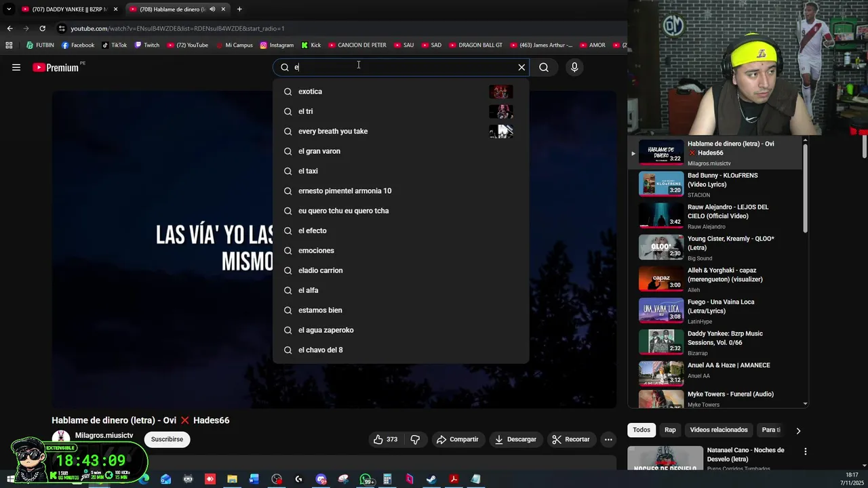Image resolution: width=868 pixels, height=488 pixels.
Task: Open a new browser tab
Action: (x=239, y=9)
